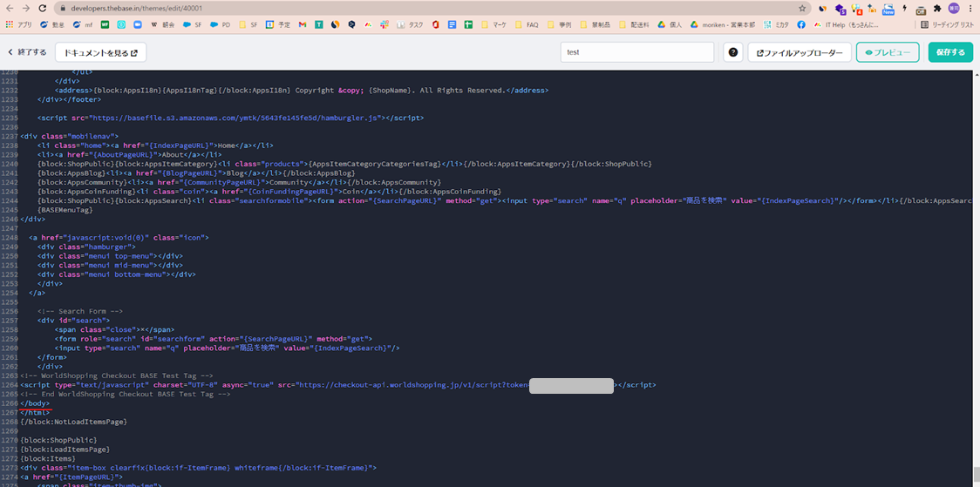
Task: Open the 禁制品 bookmark folder
Action: click(x=595, y=25)
